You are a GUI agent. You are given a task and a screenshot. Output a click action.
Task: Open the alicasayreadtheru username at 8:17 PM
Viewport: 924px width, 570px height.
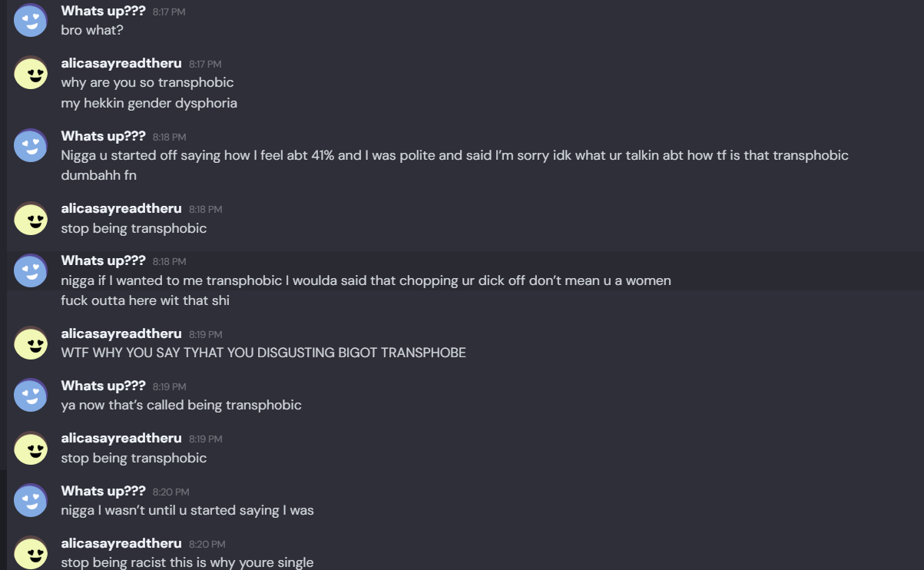pos(121,63)
